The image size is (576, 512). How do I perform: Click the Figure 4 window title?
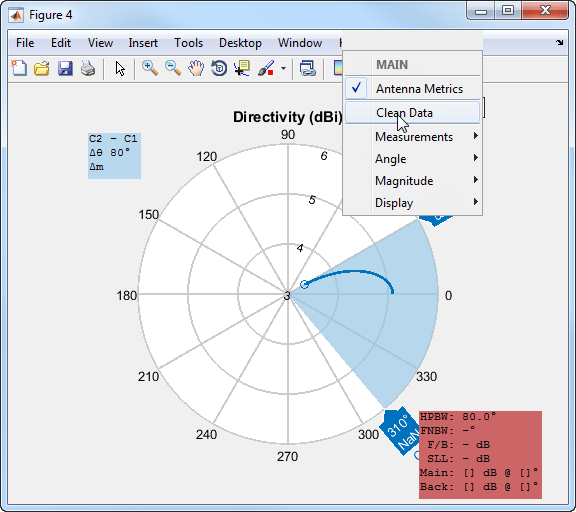click(x=51, y=15)
